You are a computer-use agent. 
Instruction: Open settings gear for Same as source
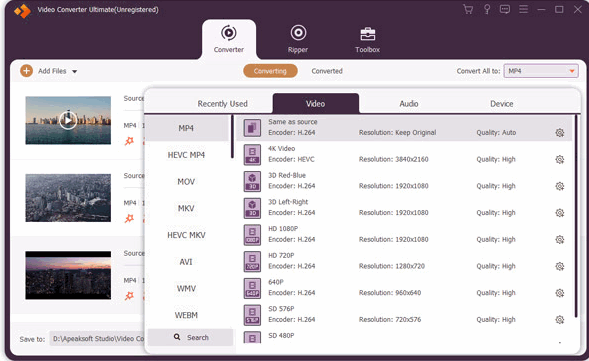tap(560, 133)
